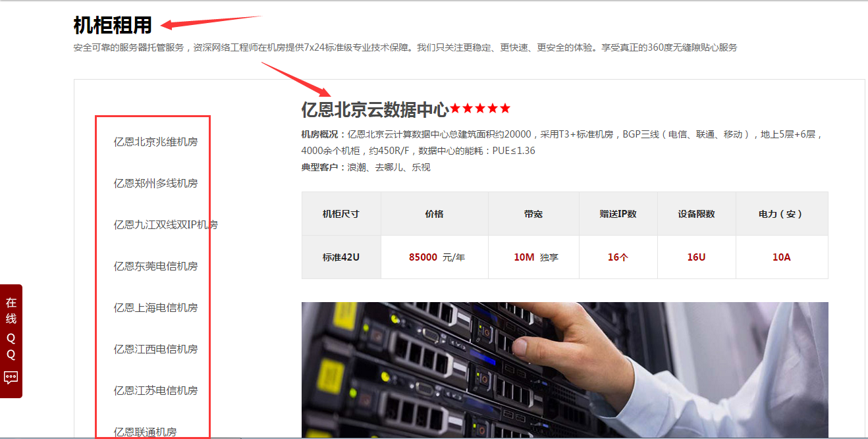Go to 亿恩江西电信机房

pyautogui.click(x=155, y=349)
